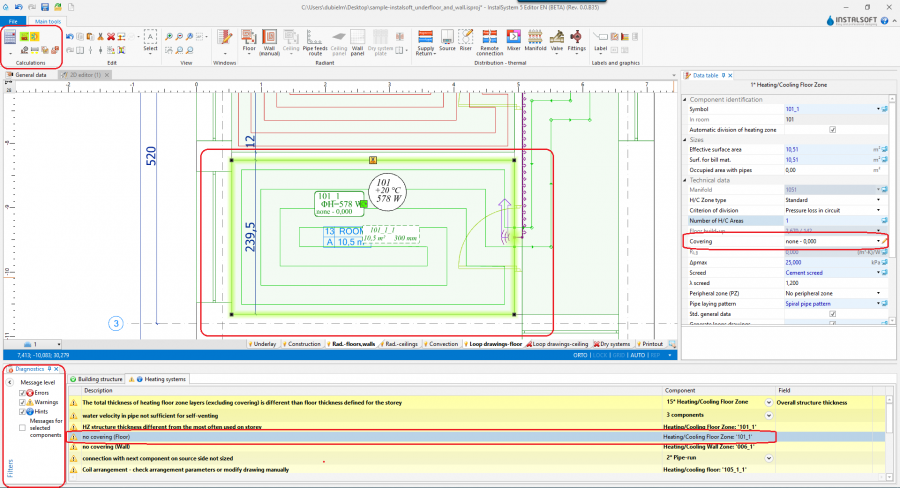Toggle the Warnings message level checkbox

pyautogui.click(x=23, y=402)
